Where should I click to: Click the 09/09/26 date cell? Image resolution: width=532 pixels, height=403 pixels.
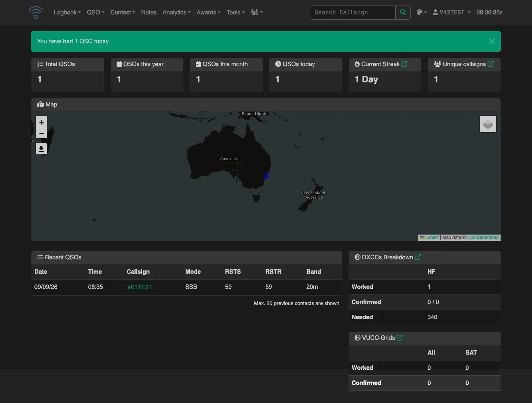[x=46, y=287]
